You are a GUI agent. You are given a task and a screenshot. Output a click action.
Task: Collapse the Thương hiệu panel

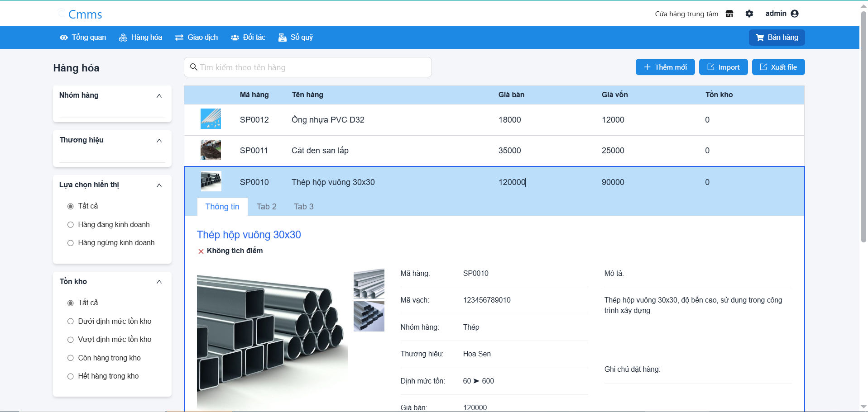point(159,140)
